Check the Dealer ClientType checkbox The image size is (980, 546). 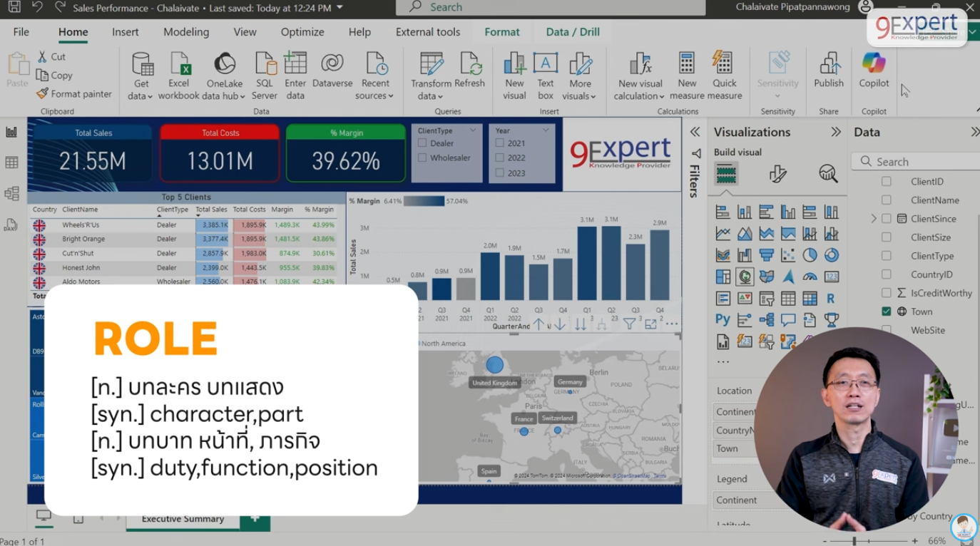click(422, 143)
